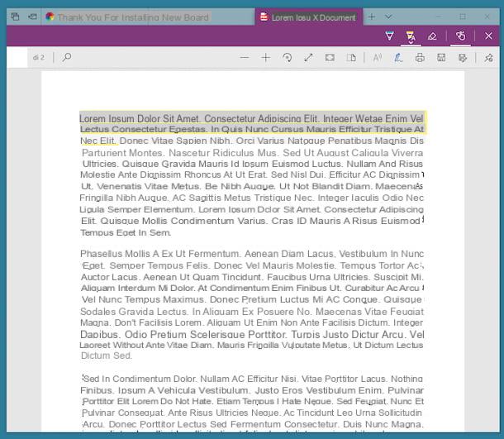
Task: Zoom in with the plus icon
Action: click(x=266, y=58)
